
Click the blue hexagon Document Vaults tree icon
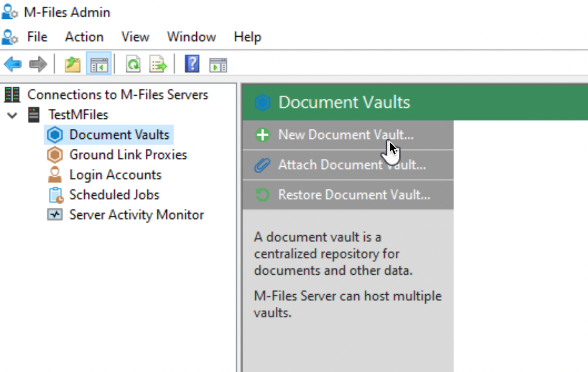(x=55, y=135)
